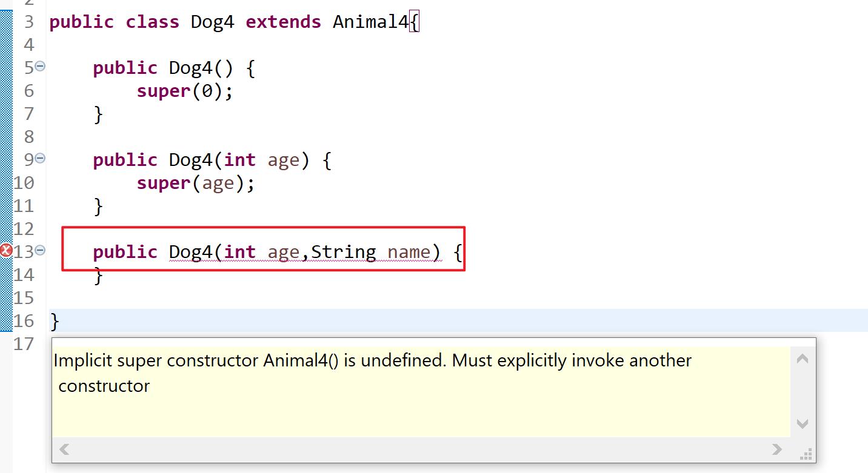Click the underlined Dog4 on line 13
This screenshot has height=473, width=868.
click(190, 251)
